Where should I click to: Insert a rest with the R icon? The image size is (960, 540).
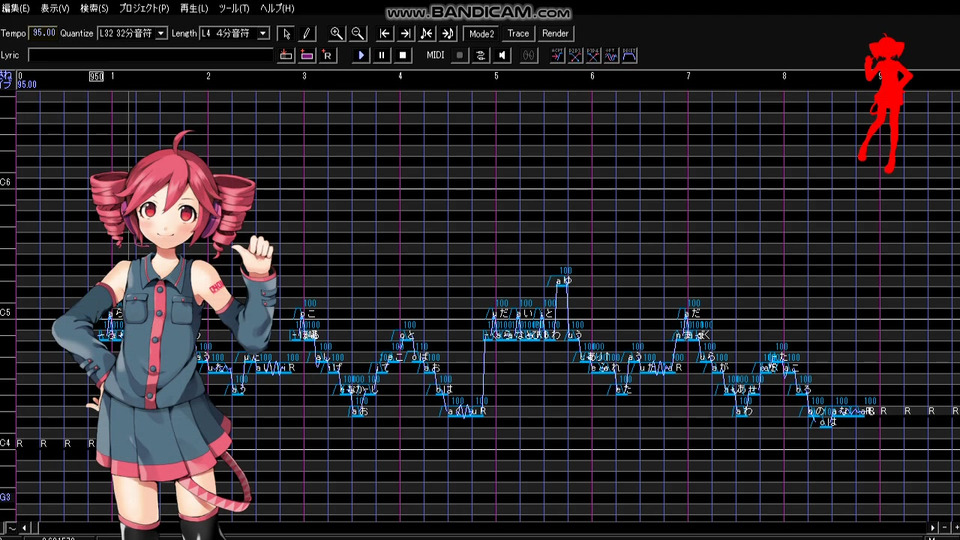(328, 55)
